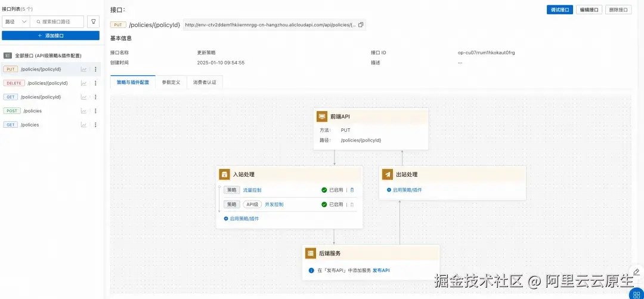Click the 后端服务 node icon
This screenshot has height=299, width=644.
point(311,254)
